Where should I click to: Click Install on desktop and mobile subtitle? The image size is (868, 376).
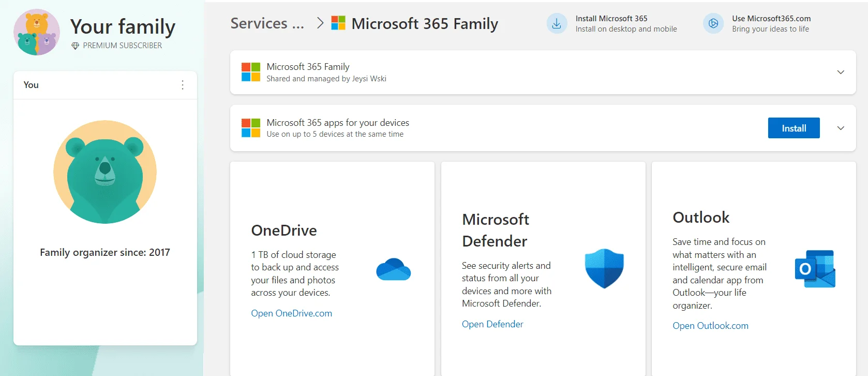coord(626,29)
